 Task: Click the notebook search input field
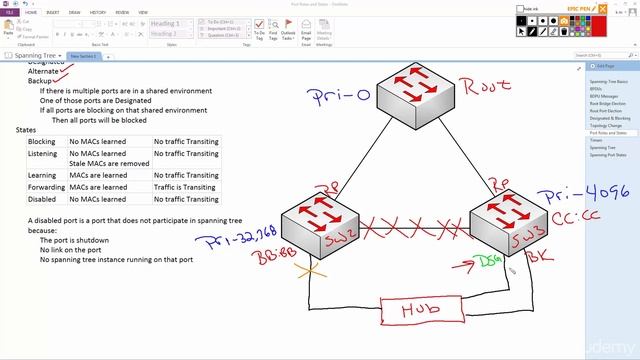click(600, 55)
